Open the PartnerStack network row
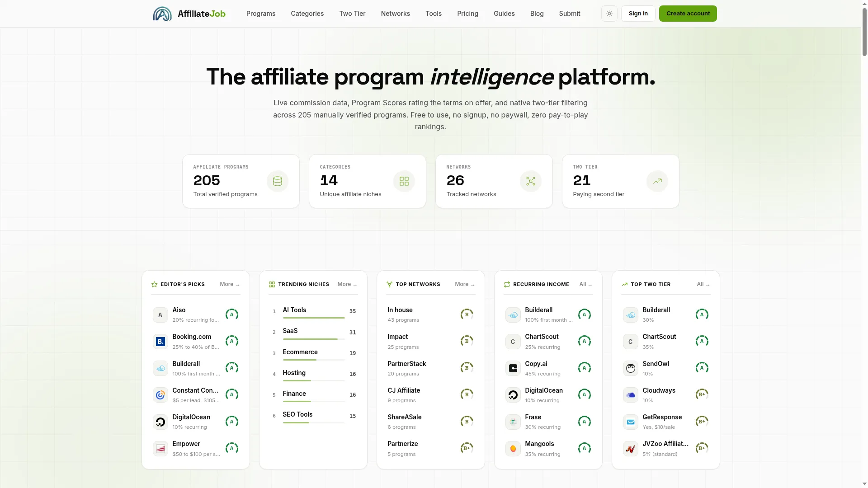868x488 pixels. [x=430, y=368]
